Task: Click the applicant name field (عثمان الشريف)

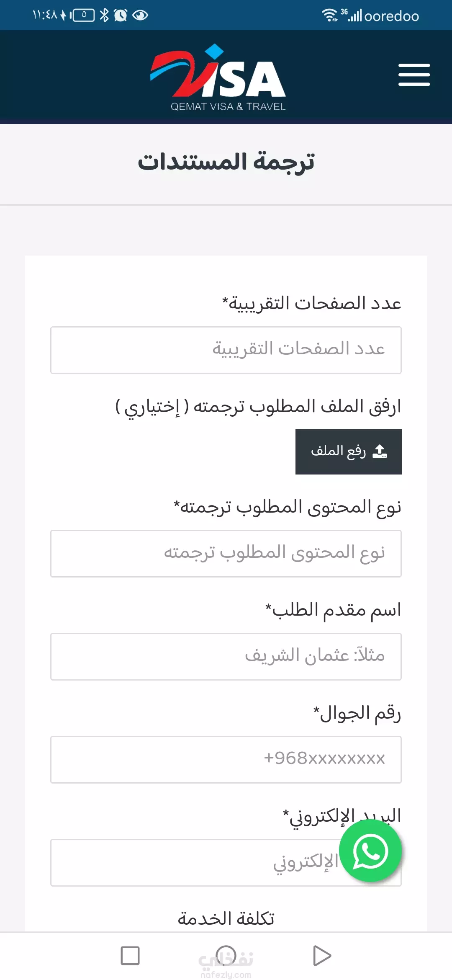Action: coord(226,657)
